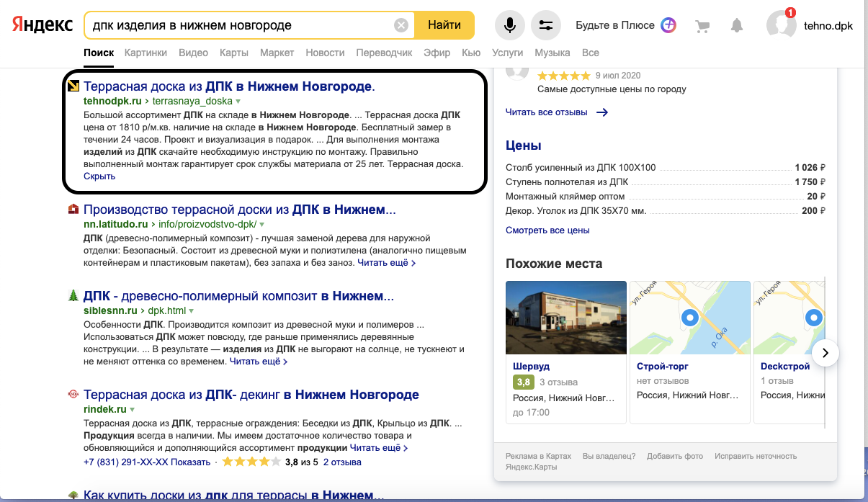Click the Yandex Plus icon near Будьте в Плюсе

668,24
